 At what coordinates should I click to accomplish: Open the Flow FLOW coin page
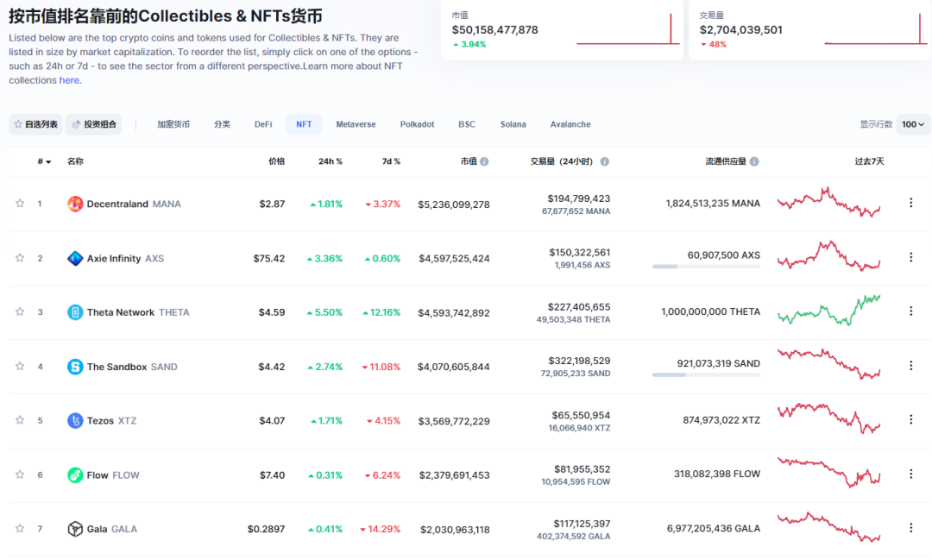113,475
